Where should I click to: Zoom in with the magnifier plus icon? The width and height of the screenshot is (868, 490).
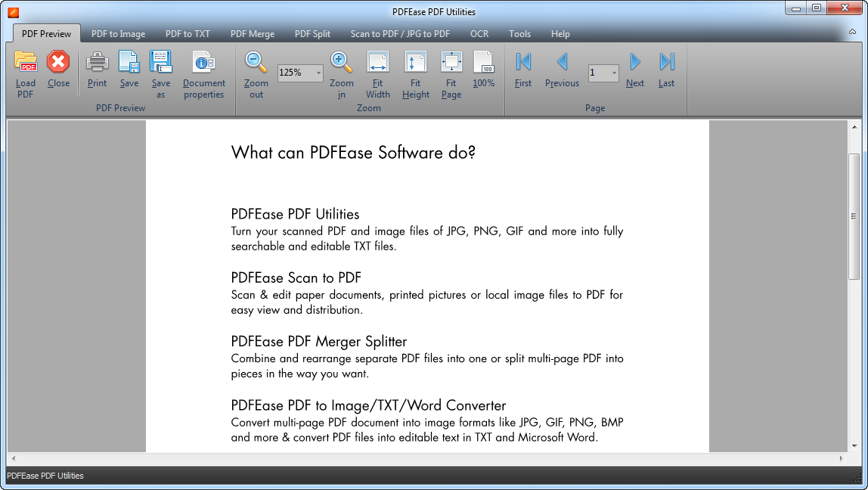(341, 61)
